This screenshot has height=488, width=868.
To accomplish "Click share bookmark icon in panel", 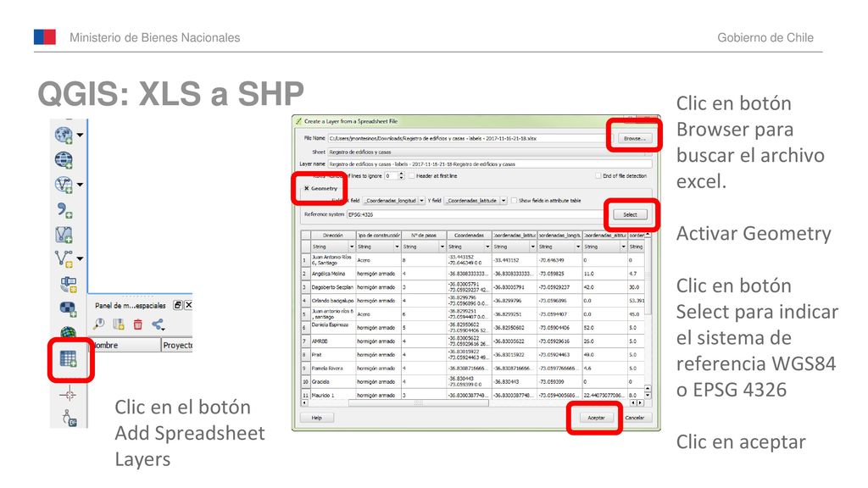I will [x=158, y=324].
